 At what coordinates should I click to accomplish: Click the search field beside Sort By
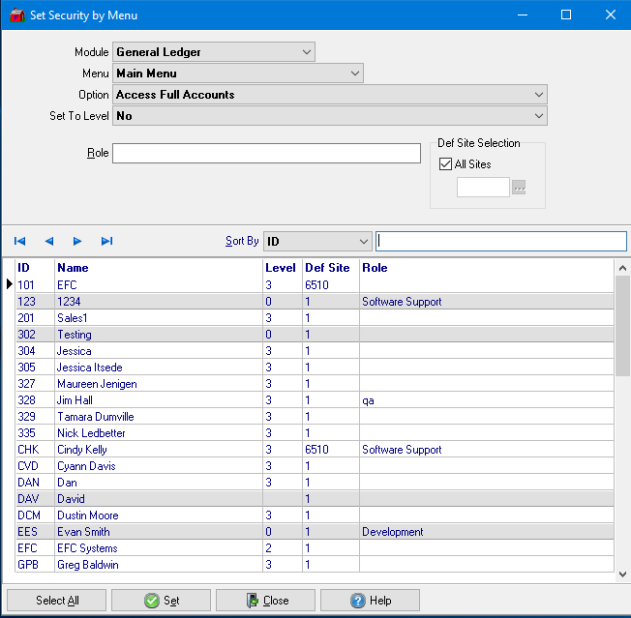point(501,241)
